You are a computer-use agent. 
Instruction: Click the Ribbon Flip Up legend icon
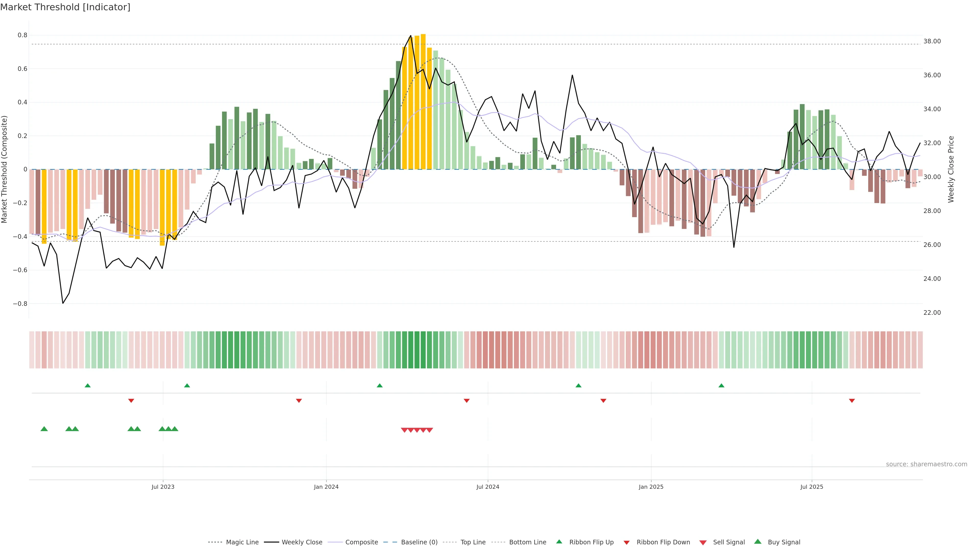coord(559,542)
